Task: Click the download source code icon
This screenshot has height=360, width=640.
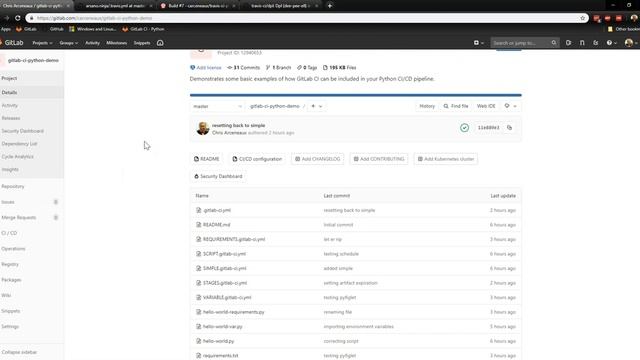Action: pyautogui.click(x=510, y=106)
